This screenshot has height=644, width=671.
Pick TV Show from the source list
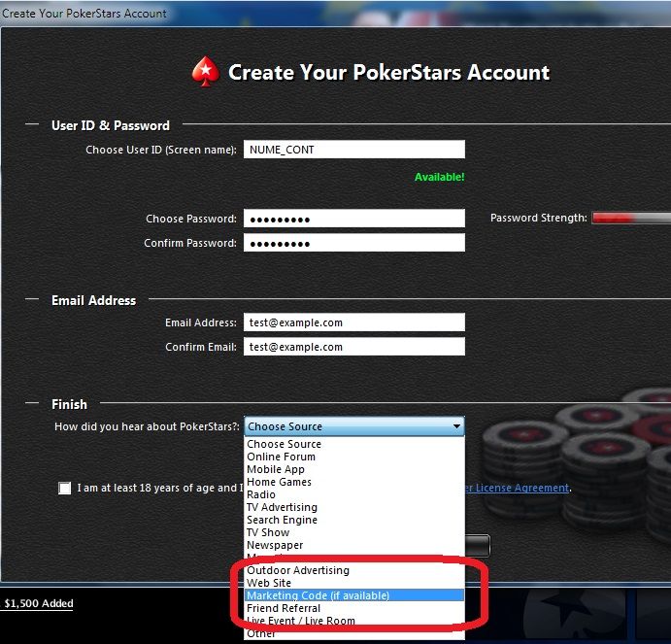point(354,532)
